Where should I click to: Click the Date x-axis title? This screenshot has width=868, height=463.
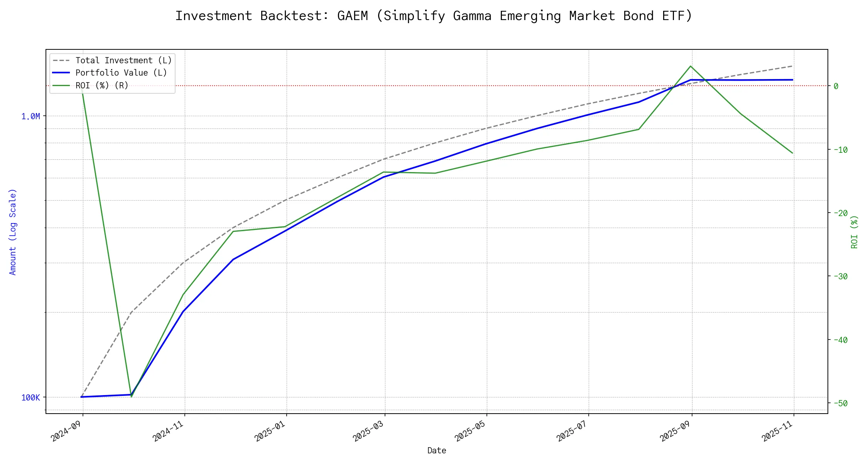(436, 450)
